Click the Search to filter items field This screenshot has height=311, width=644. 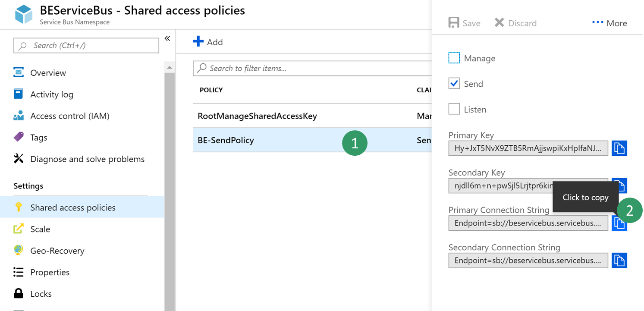click(312, 68)
